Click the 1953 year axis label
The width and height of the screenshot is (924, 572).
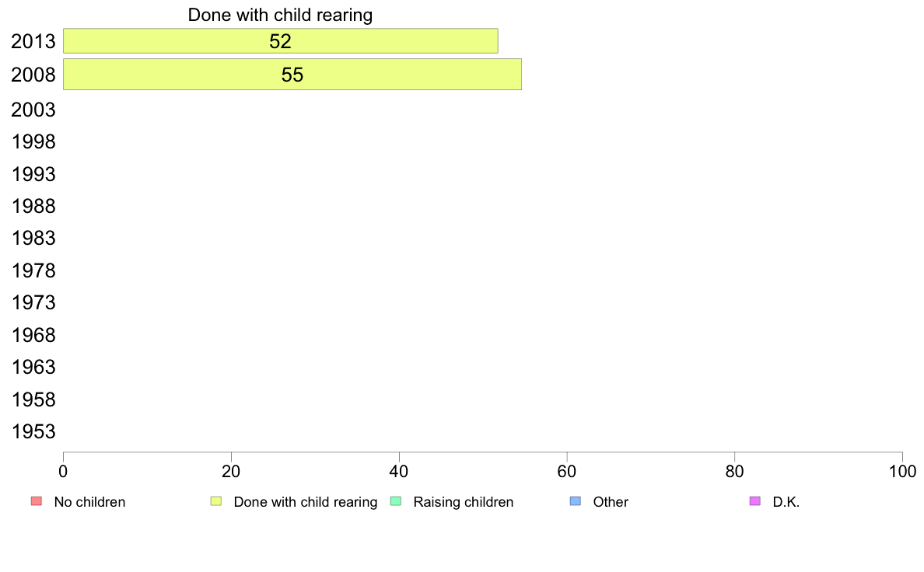tap(33, 432)
